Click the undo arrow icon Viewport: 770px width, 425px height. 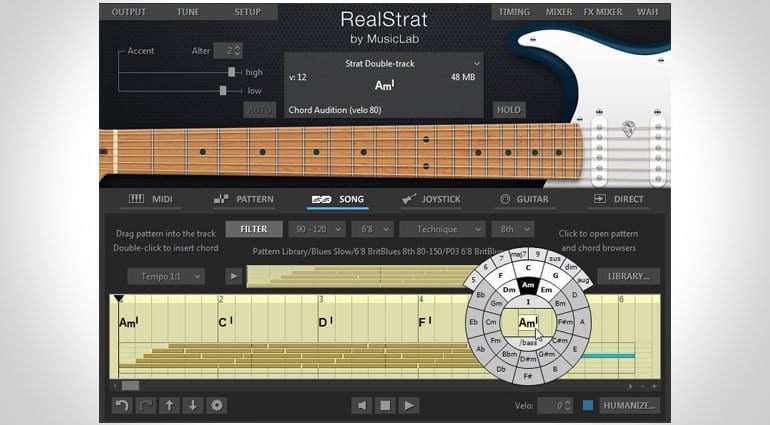point(122,405)
